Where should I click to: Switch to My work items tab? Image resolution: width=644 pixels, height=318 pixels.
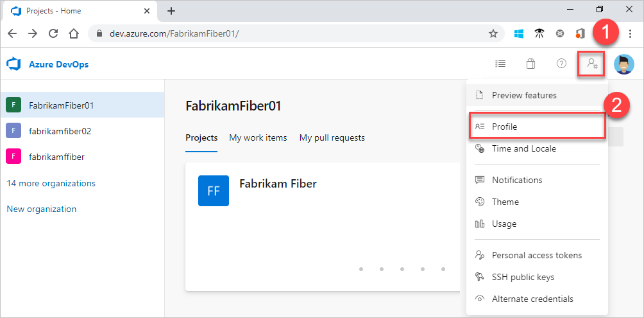coord(258,137)
